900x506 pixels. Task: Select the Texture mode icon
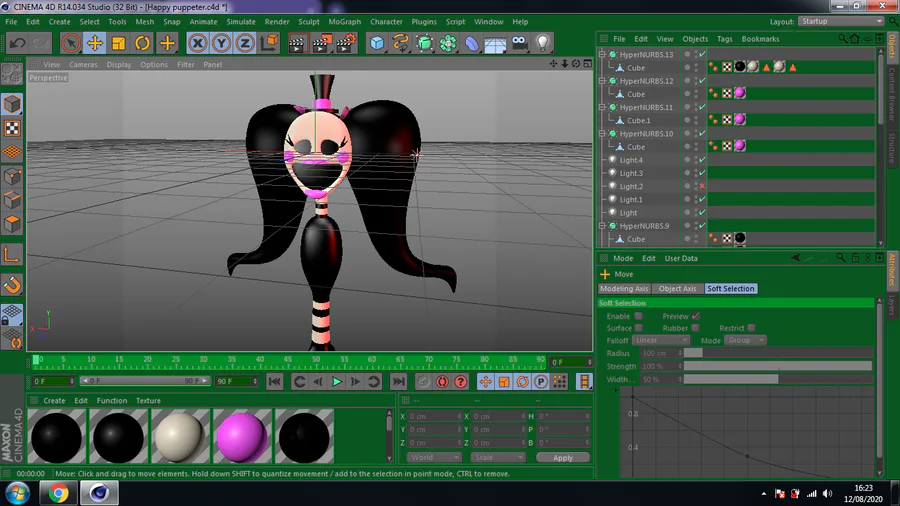(12, 128)
